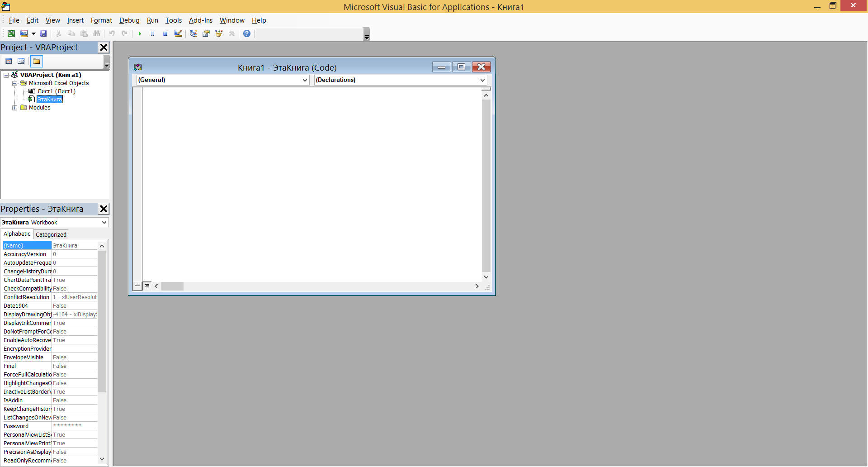Click the Copy toolbar icon
868x467 pixels.
(x=71, y=33)
